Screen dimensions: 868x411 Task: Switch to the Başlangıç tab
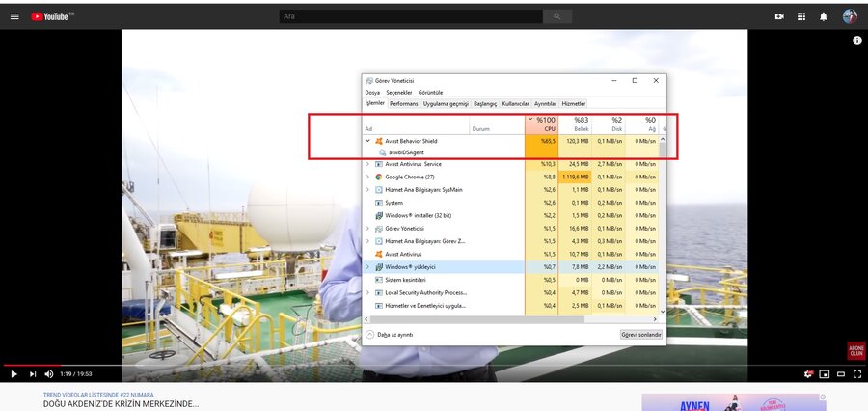(485, 103)
